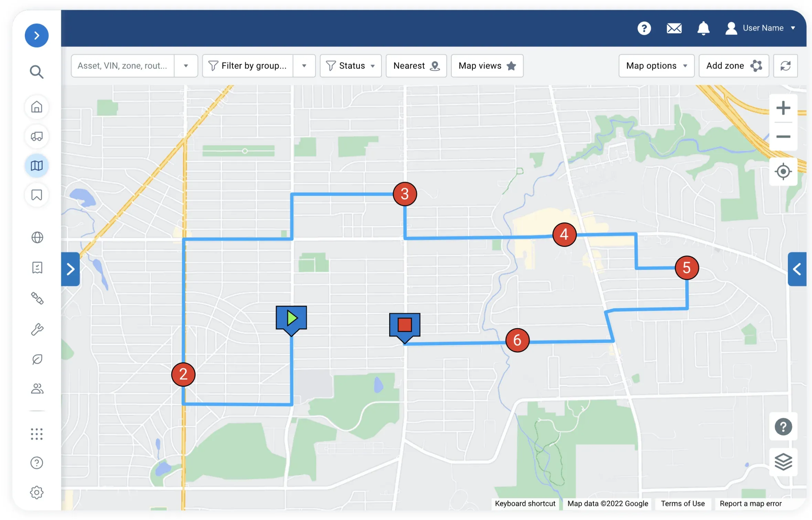The image size is (812, 520).
Task: Open Map views starred menu
Action: pyautogui.click(x=487, y=66)
